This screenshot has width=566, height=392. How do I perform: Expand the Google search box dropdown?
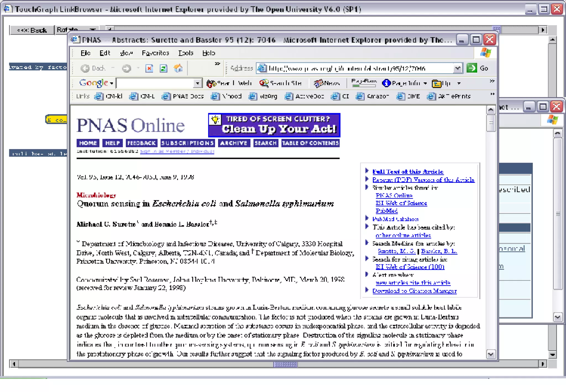pyautogui.click(x=197, y=83)
